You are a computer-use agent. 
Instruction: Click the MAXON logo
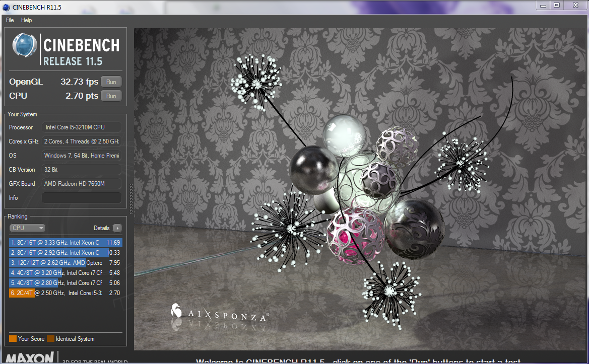30,357
